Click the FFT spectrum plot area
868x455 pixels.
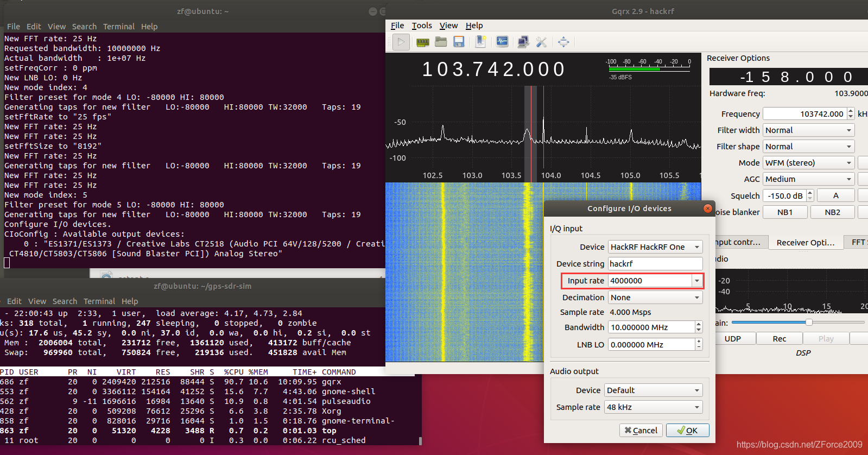[x=543, y=134]
